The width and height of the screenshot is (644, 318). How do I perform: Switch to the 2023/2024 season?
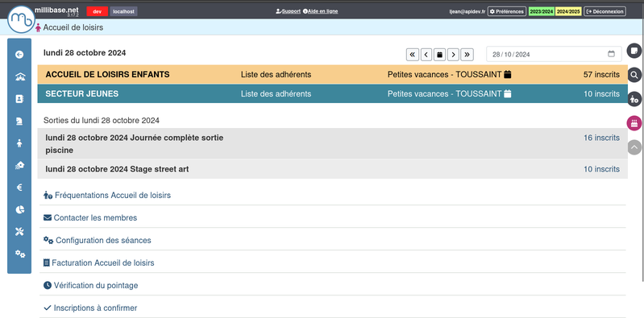pyautogui.click(x=542, y=11)
